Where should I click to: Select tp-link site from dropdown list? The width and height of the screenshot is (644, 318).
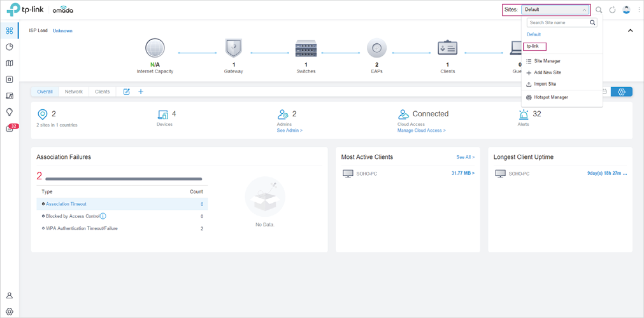pyautogui.click(x=533, y=46)
